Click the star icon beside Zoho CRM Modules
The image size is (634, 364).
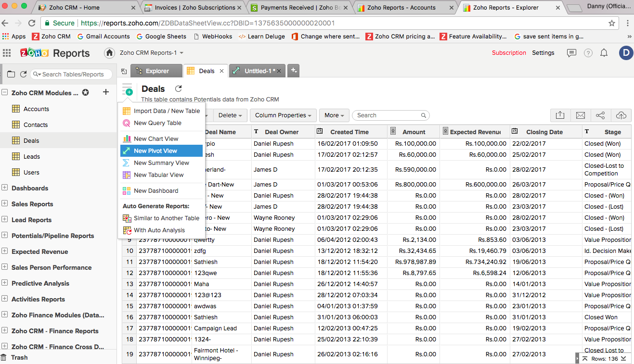coord(85,92)
